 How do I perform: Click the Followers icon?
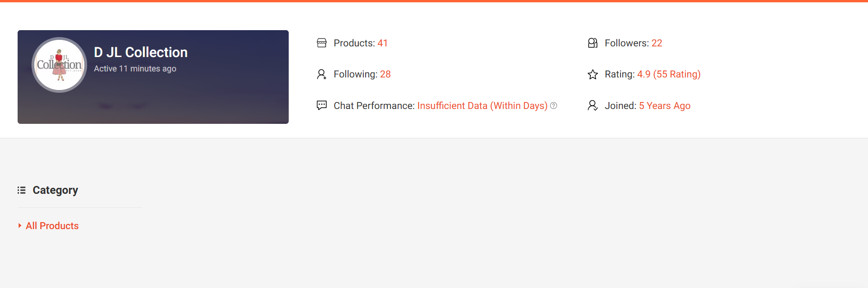[593, 43]
